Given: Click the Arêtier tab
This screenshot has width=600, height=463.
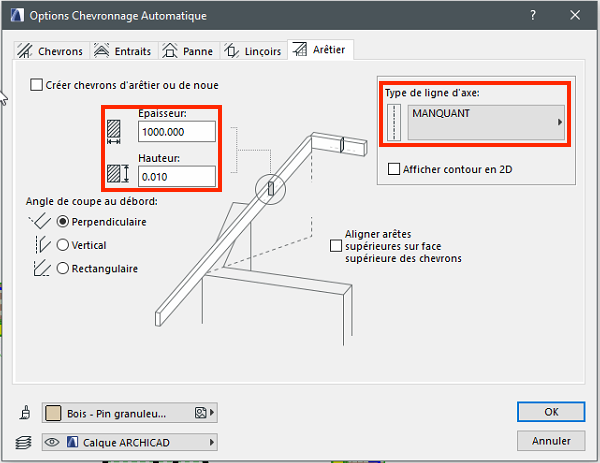Looking at the screenshot, I should [x=320, y=49].
